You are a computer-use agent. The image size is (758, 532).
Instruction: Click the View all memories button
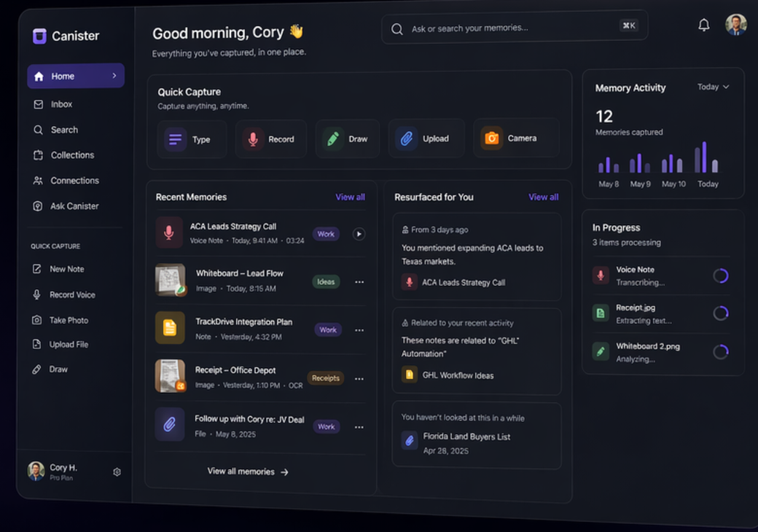click(x=248, y=472)
